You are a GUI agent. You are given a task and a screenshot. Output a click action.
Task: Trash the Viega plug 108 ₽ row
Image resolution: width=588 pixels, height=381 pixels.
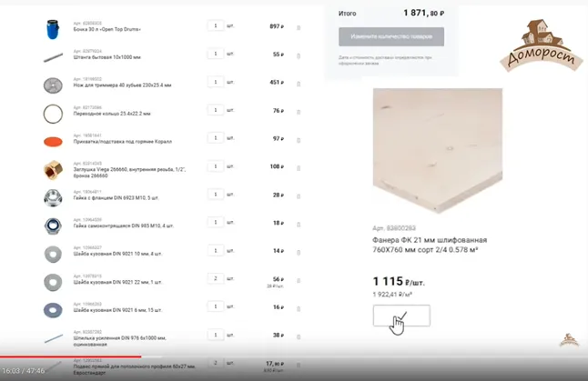point(299,168)
